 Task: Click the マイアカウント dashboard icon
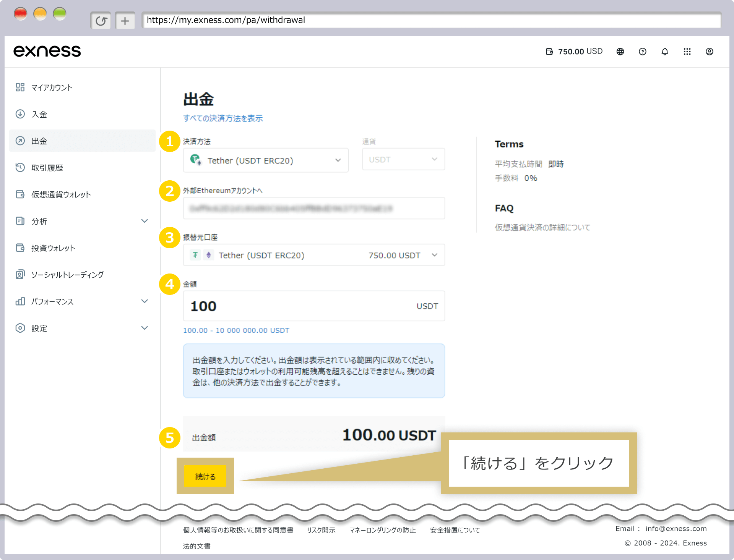20,87
